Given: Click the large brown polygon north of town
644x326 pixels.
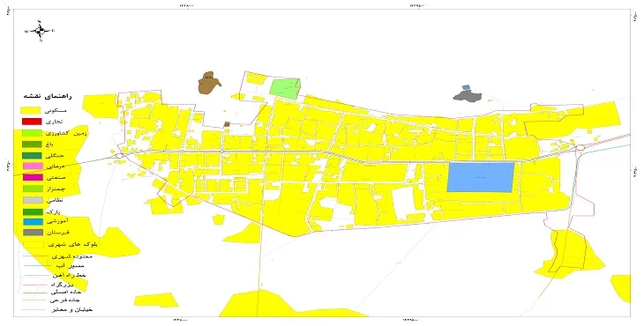Looking at the screenshot, I should [x=209, y=83].
